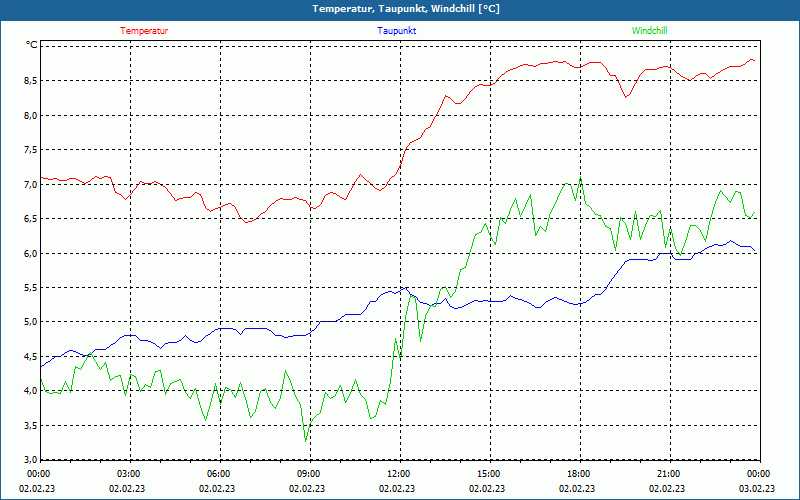Click the 12:00 time axis label
Screen dimensions: 800x500
tap(398, 474)
